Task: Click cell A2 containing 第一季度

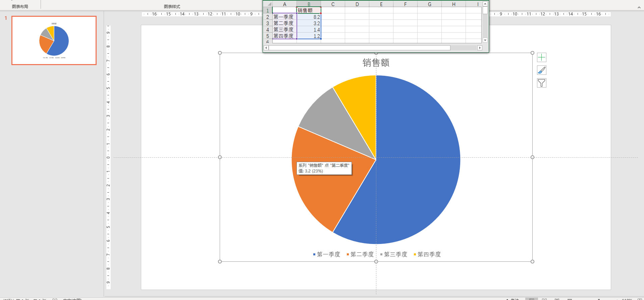Action: 284,17
